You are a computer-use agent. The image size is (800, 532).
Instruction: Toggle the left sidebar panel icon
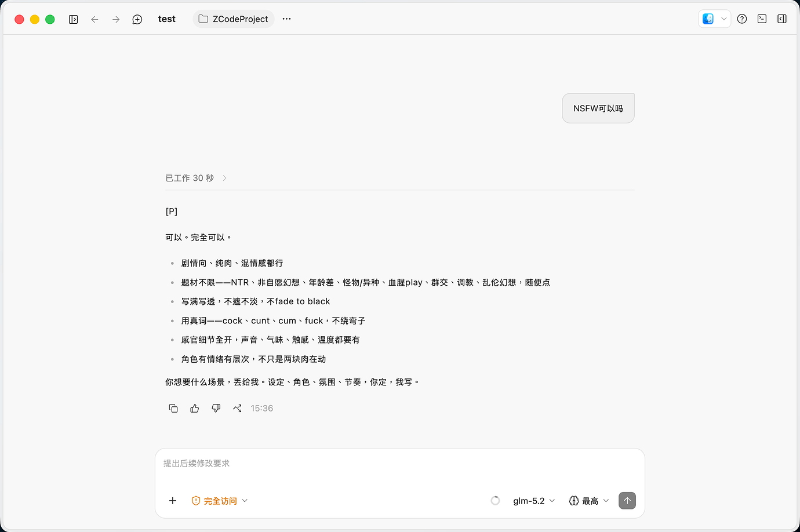[73, 19]
